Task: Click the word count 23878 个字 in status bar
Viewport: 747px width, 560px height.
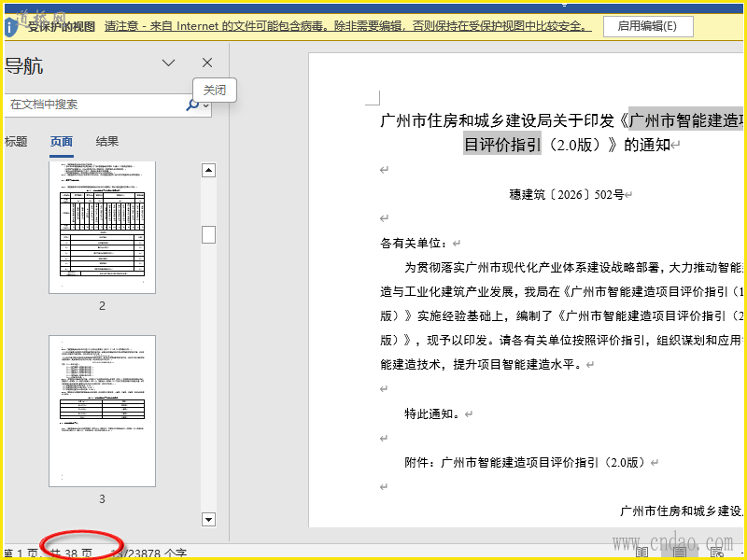Action: point(148,553)
